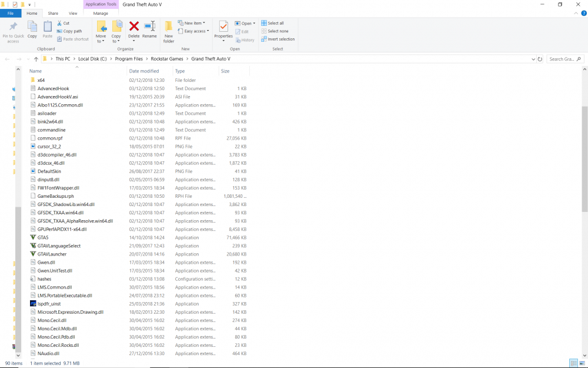Create a folder with New folder icon
588x368 pixels.
[169, 31]
